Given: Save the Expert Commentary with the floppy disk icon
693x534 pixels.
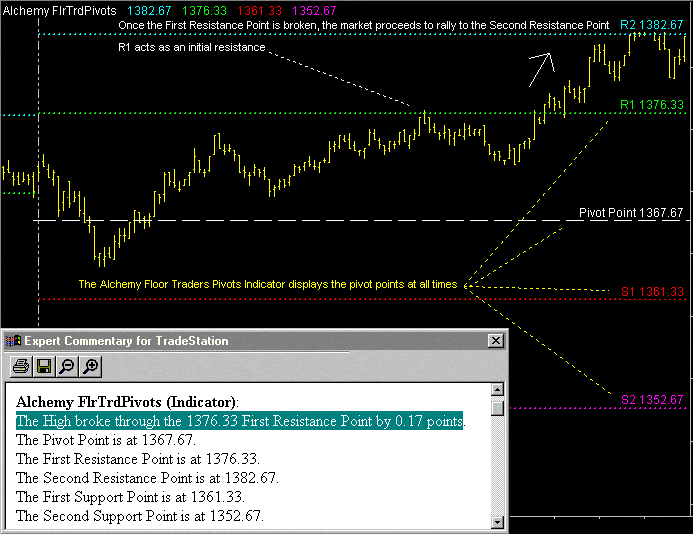Looking at the screenshot, I should click(44, 366).
